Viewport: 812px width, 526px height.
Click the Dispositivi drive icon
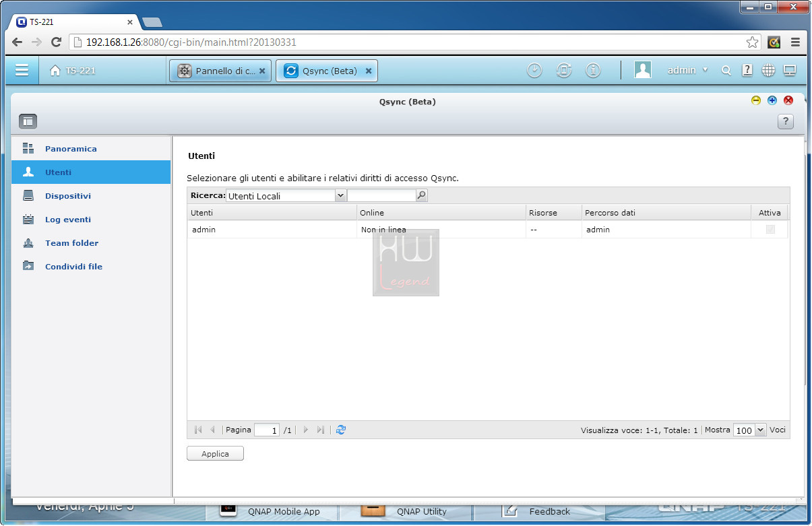(28, 196)
